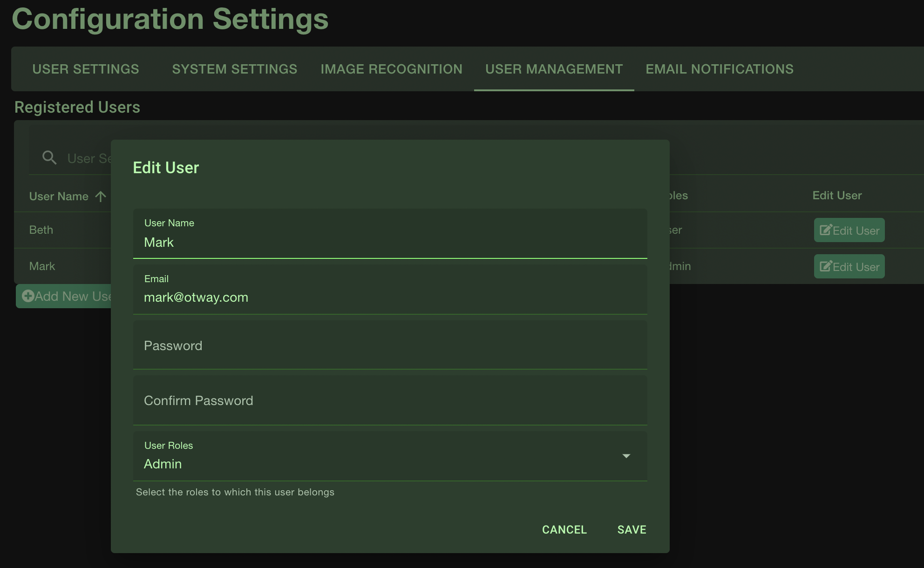The width and height of the screenshot is (924, 568).
Task: Click the Cancel button in the Edit User dialog
Action: point(564,529)
